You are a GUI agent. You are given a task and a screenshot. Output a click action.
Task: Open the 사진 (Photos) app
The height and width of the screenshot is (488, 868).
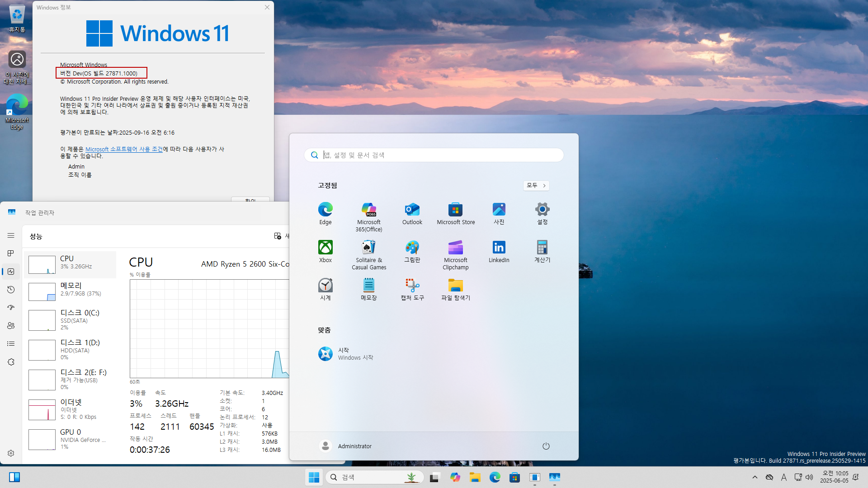[x=499, y=214]
